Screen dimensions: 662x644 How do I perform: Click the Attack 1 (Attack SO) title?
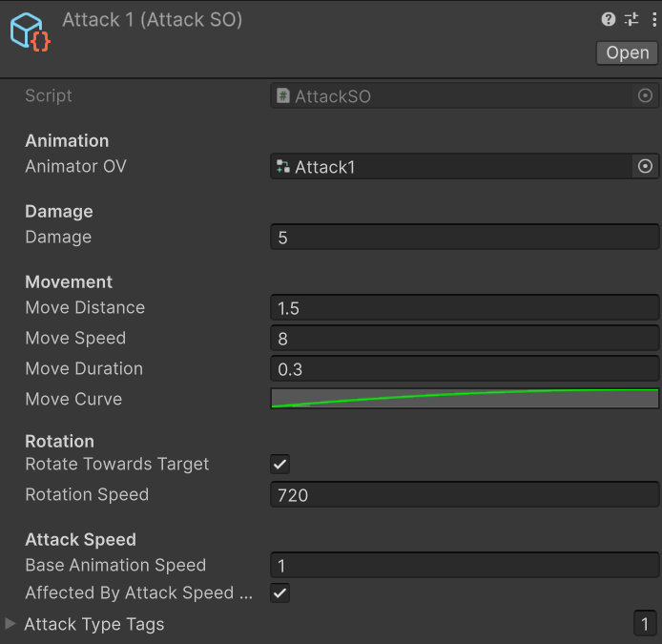coord(153,20)
